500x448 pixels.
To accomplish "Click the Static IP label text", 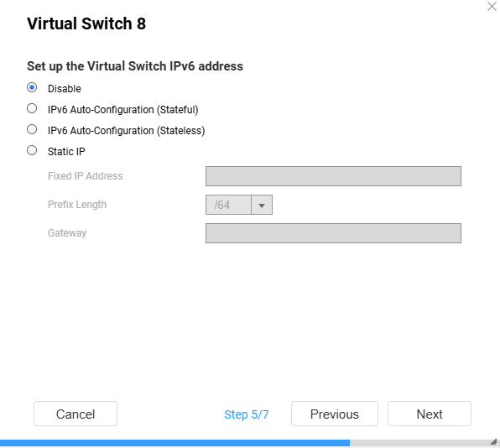I will pos(66,152).
